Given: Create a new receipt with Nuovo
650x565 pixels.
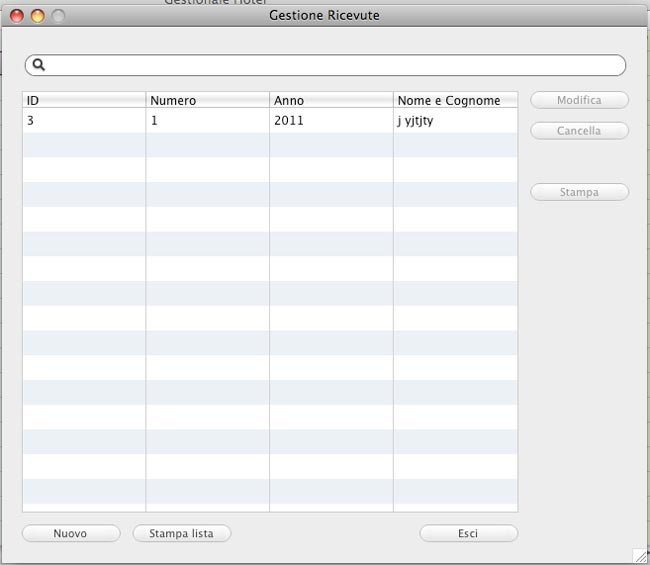Looking at the screenshot, I should pyautogui.click(x=71, y=533).
